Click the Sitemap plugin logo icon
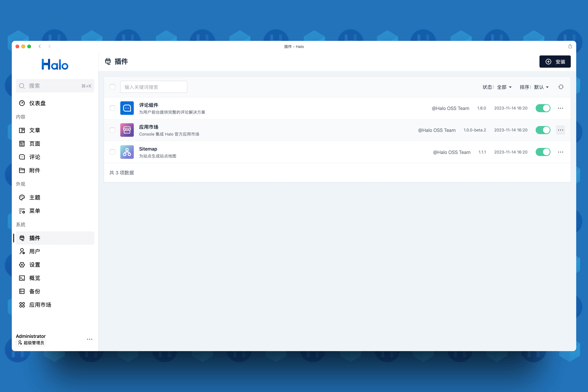Image resolution: width=588 pixels, height=392 pixels. [127, 152]
